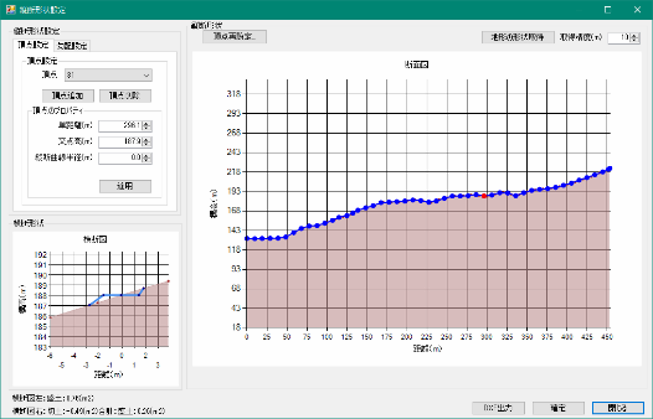This screenshot has height=419, width=653.
Task: Click the 頂点削除 delete vertex button
Action: coord(125,96)
